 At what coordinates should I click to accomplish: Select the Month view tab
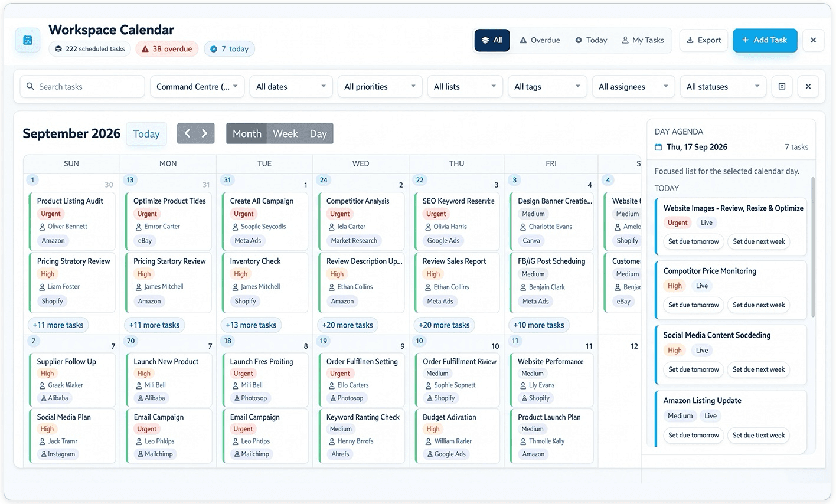[247, 133]
